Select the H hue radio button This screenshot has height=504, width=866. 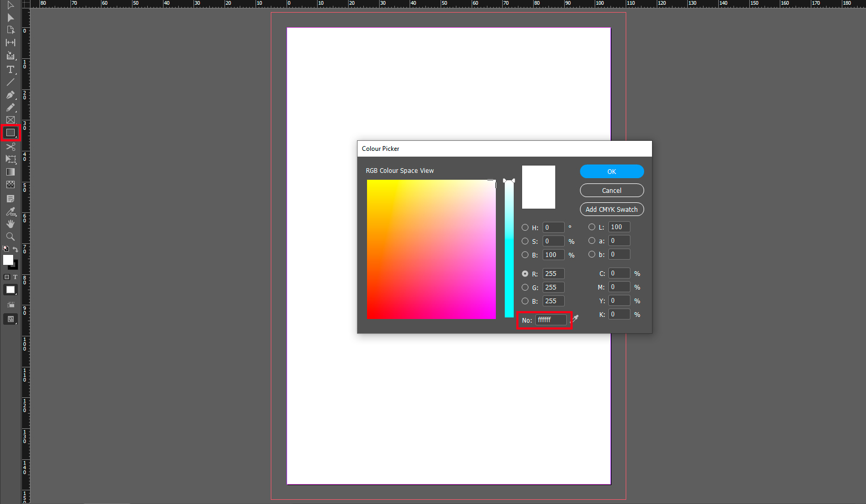point(525,228)
